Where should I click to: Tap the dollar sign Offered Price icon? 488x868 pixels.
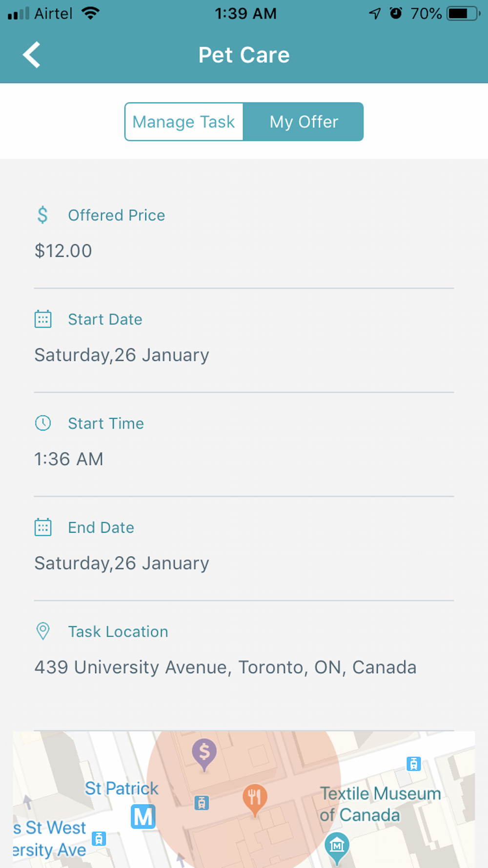click(43, 215)
